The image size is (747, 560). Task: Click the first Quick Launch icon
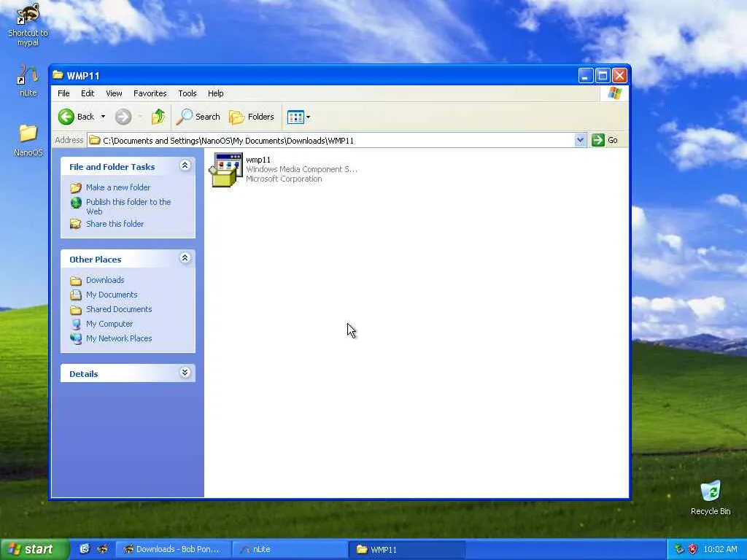[x=85, y=549]
